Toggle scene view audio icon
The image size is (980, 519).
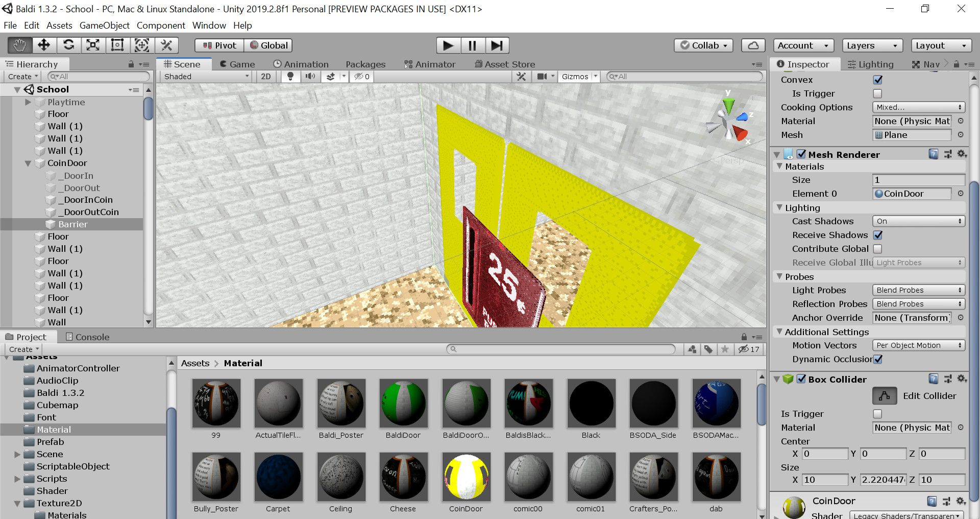click(310, 77)
